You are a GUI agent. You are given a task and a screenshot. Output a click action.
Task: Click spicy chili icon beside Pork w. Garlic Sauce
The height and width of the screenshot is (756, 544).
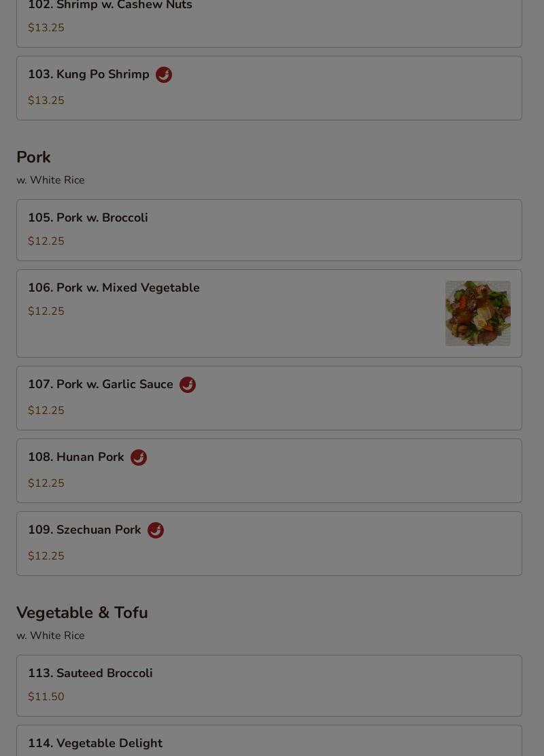coord(188,385)
